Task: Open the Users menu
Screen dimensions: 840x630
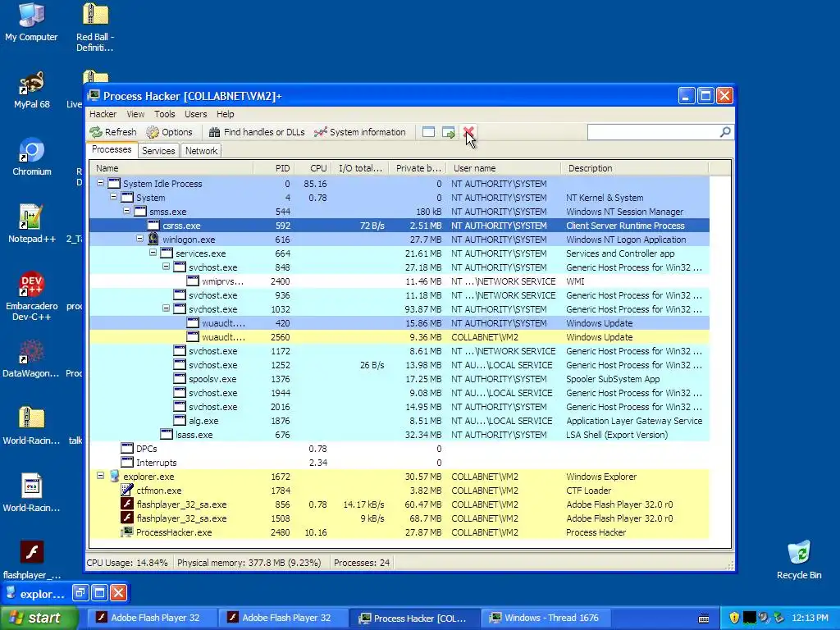Action: 195,114
